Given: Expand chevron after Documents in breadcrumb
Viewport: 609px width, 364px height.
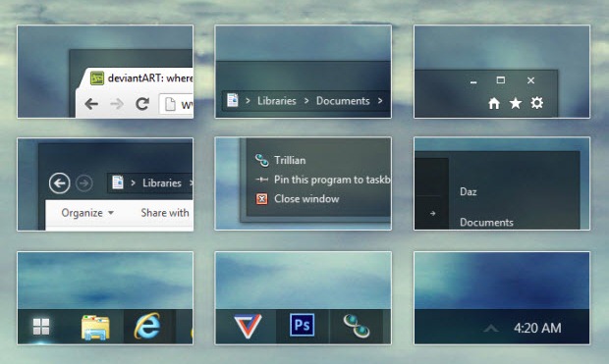Looking at the screenshot, I should (x=380, y=100).
